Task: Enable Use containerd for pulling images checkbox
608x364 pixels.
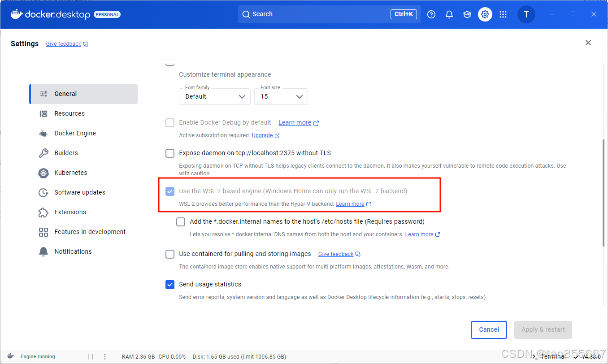Action: tap(170, 254)
